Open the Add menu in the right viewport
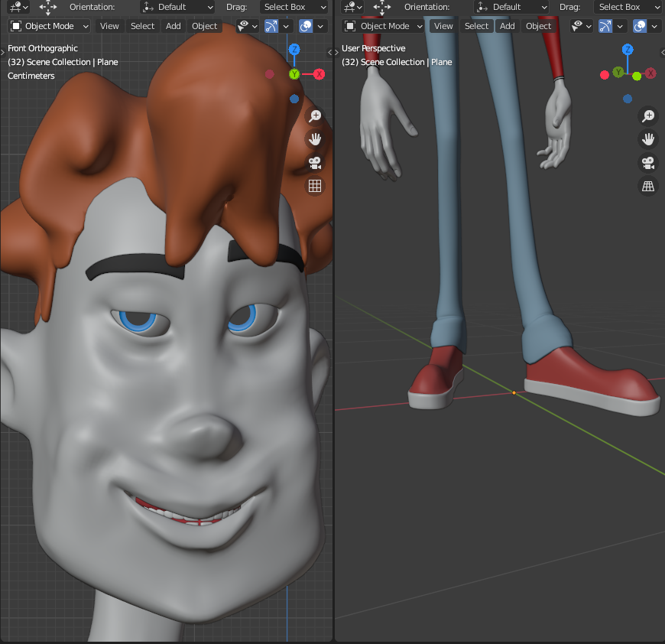Screen dimensions: 665x644 507,25
